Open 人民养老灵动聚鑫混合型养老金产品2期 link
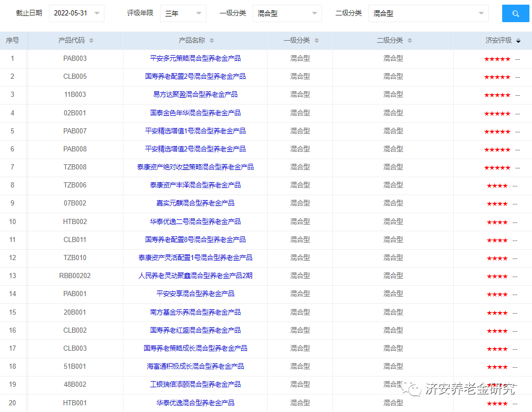Viewport: 532px width, 412px height. pos(196,276)
